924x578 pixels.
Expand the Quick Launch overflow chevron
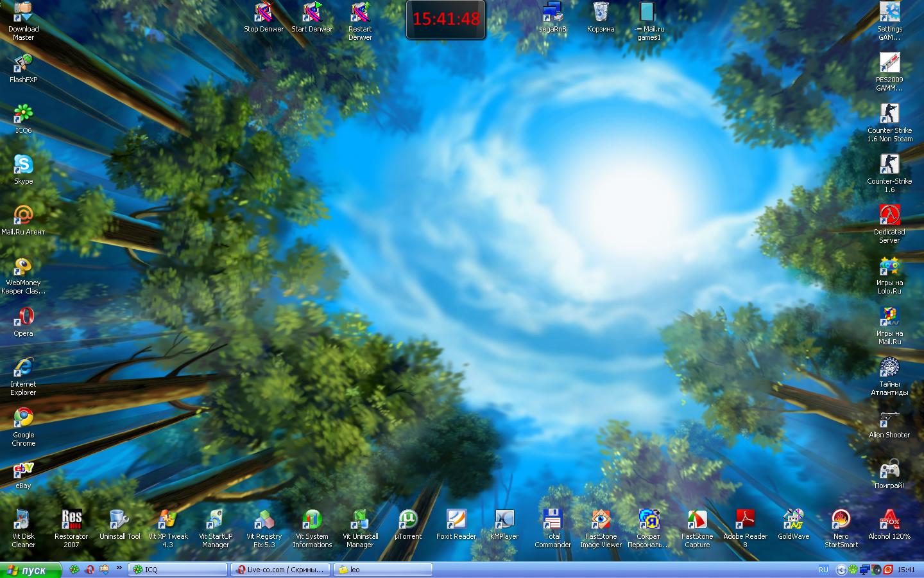click(x=119, y=568)
